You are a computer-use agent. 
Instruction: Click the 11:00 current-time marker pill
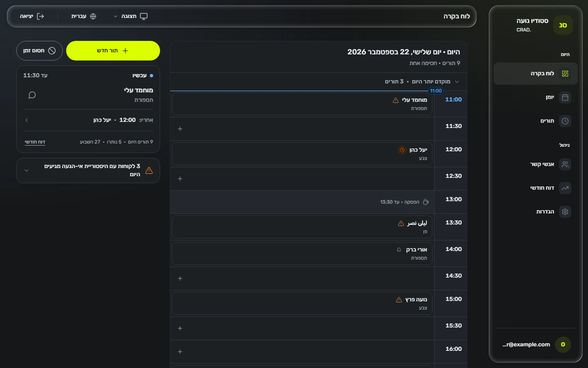coord(436,91)
